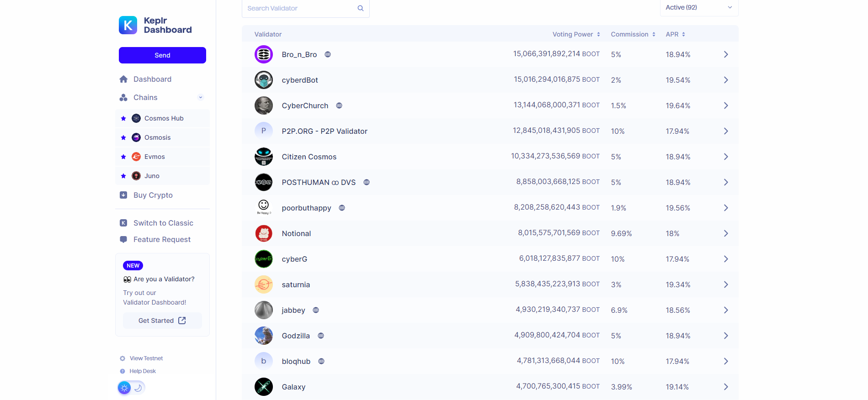Click the POSTHUMAN DVS avatar
Screen dimensions: 868x400
pyautogui.click(x=264, y=182)
